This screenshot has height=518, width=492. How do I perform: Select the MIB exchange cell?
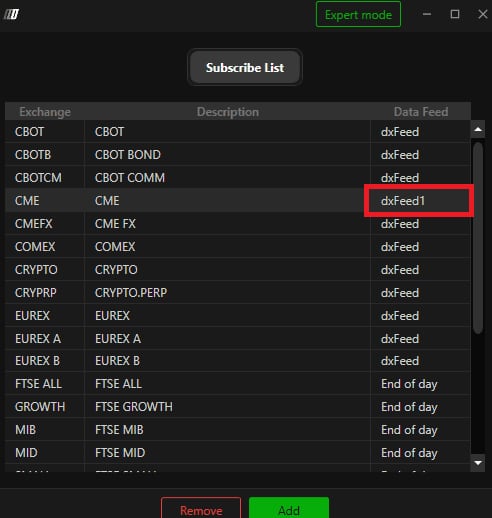45,430
